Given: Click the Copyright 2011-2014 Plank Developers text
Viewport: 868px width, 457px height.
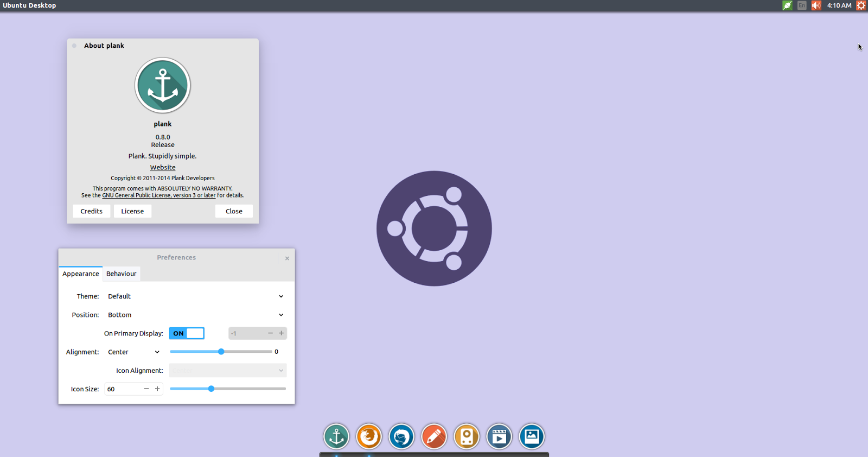Looking at the screenshot, I should click(163, 178).
